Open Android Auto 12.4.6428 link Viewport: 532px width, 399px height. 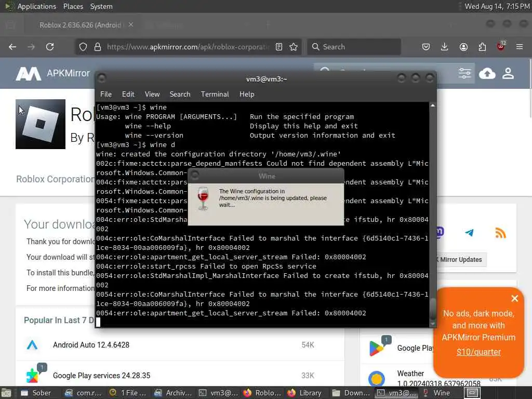coord(91,345)
